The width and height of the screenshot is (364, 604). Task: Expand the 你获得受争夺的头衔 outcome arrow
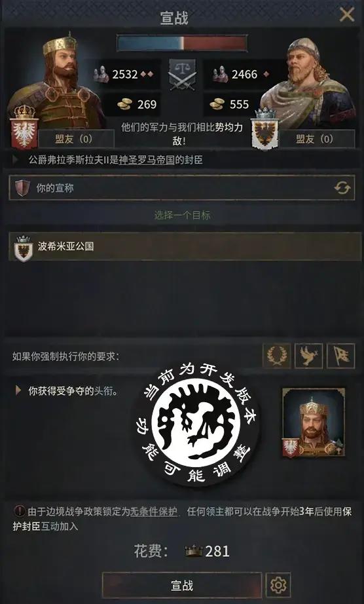[18, 391]
